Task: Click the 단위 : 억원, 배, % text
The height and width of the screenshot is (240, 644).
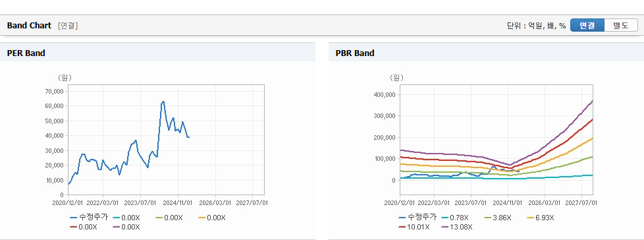Action: pos(537,26)
